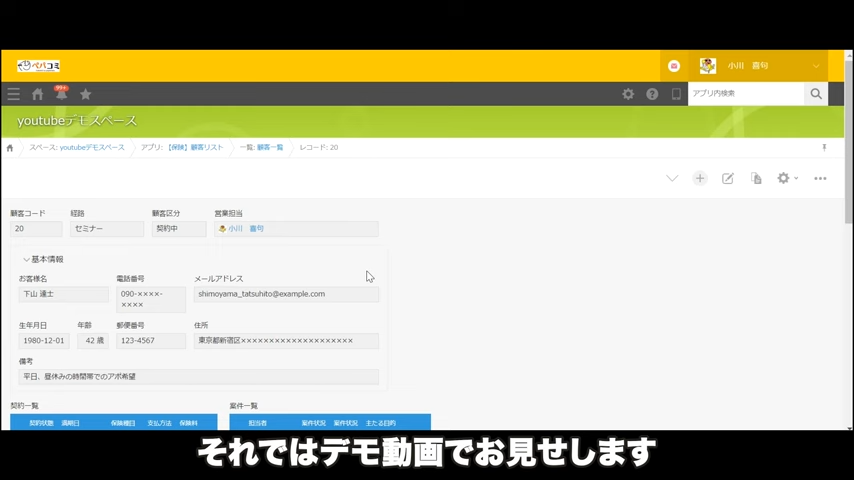Viewport: 854px width, 480px height.
Task: Click the pin icon beside breadcrumb
Action: click(x=824, y=148)
